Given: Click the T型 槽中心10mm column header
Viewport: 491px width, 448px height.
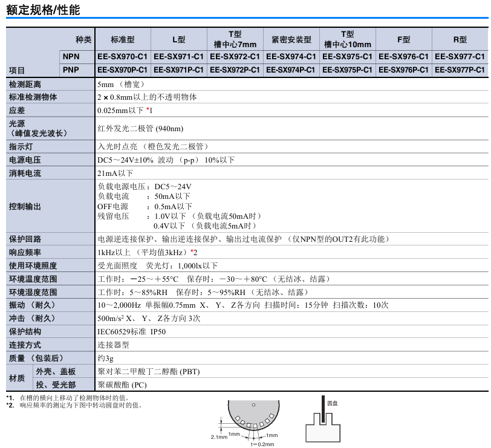Looking at the screenshot, I should pos(347,40).
